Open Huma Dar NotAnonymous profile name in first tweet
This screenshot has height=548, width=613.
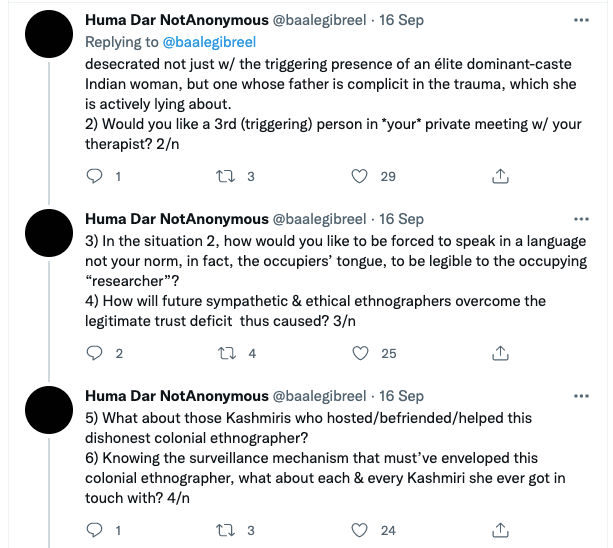click(176, 20)
